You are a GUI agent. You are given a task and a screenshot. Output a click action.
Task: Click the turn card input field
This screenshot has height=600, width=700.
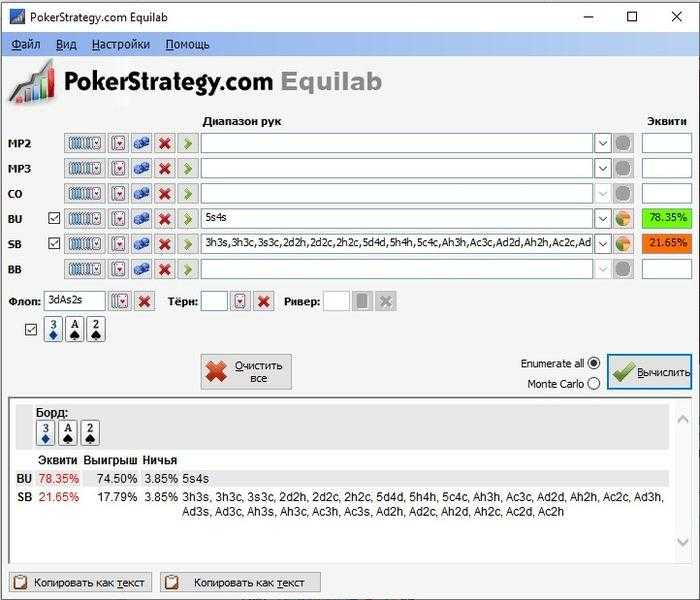[214, 301]
